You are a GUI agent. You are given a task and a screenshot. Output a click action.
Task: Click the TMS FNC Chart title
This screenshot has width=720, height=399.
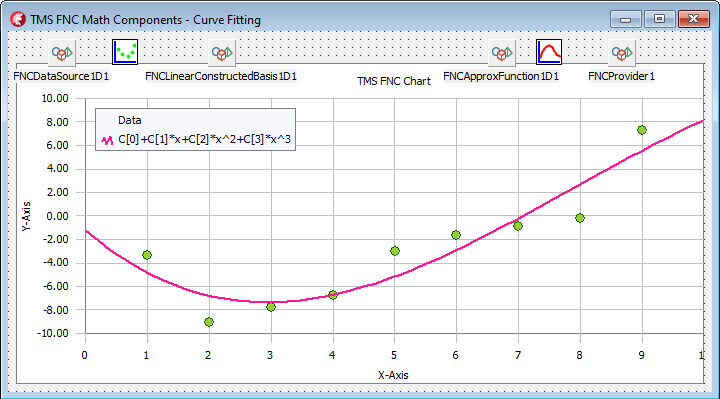[x=394, y=81]
